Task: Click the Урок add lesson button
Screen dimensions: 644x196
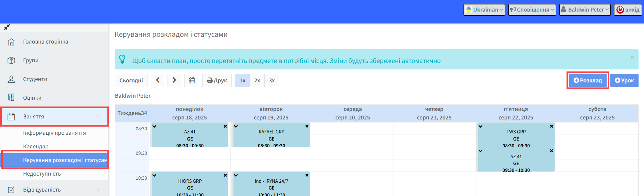Action: pos(624,80)
